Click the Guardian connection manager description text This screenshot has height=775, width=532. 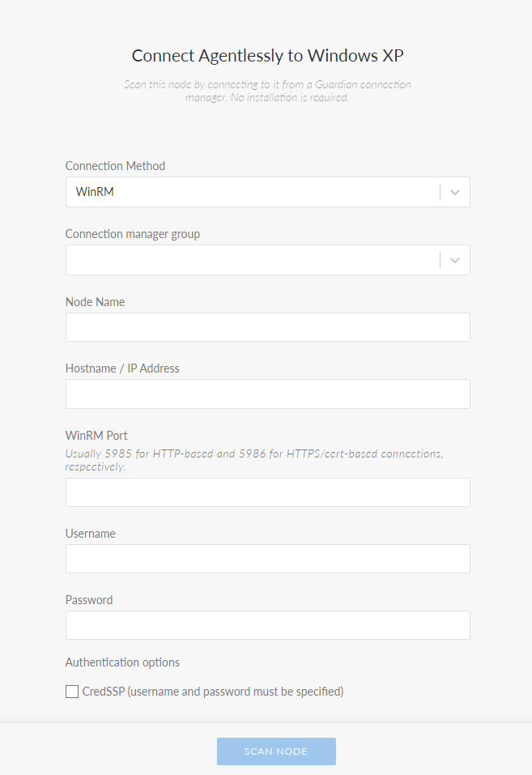(267, 91)
